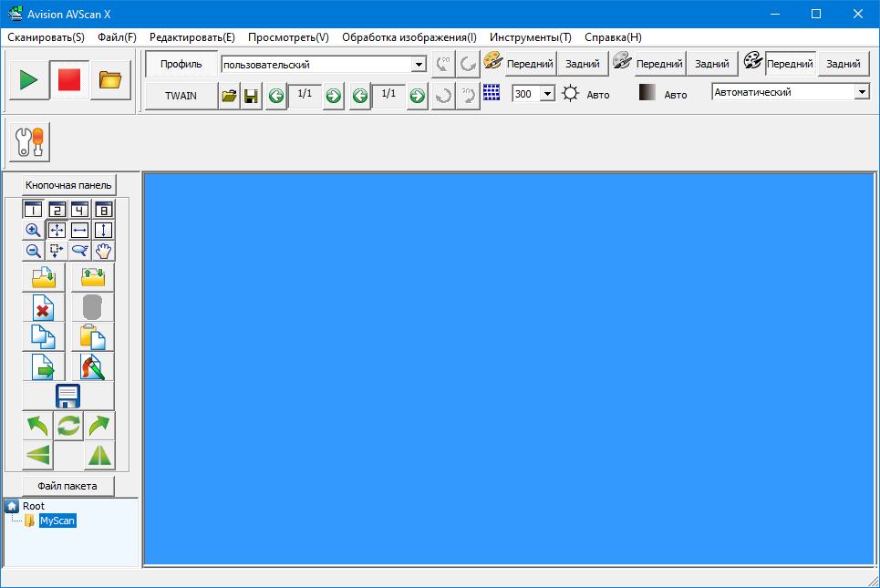880x588 pixels.
Task: Fit the image to the window
Action: point(57,230)
